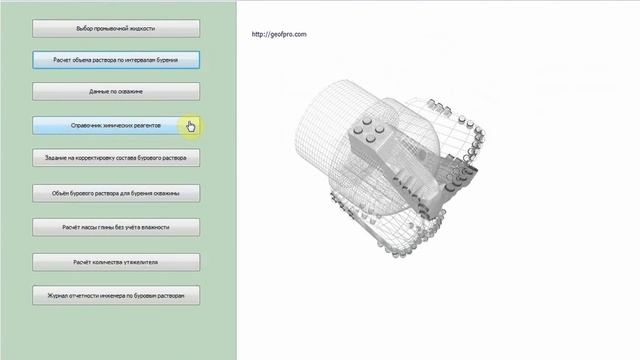Screen dimensions: 640x360
Task: Open Расчёт массы глины без учёта влажности
Action: (x=116, y=227)
